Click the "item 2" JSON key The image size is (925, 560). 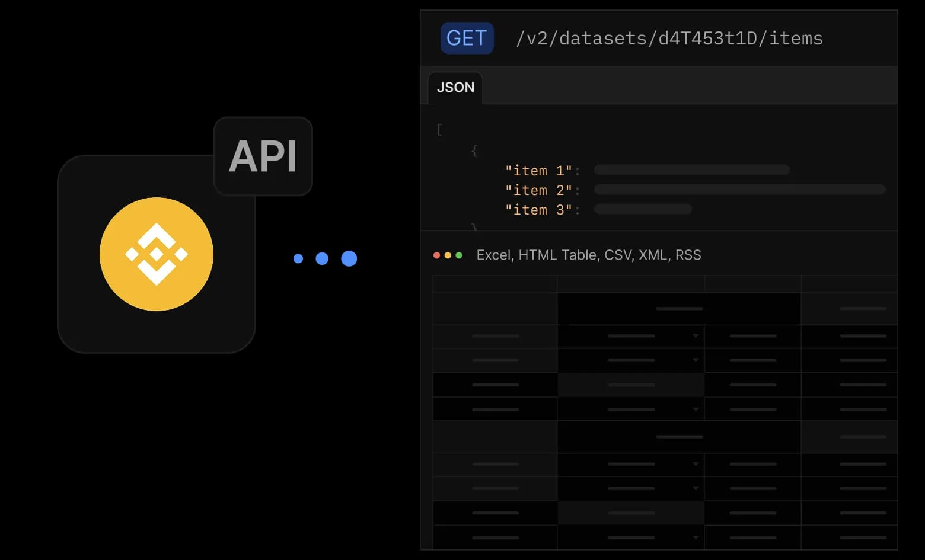point(538,190)
